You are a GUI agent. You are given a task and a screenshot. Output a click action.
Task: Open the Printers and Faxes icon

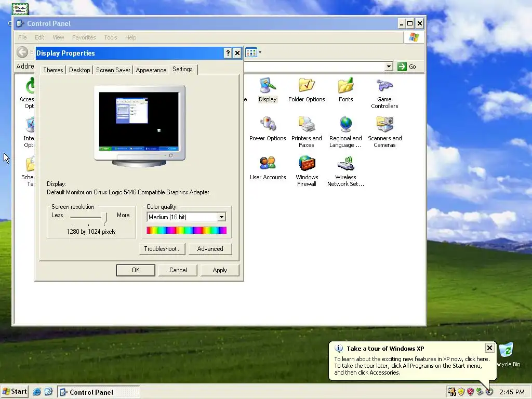307,132
